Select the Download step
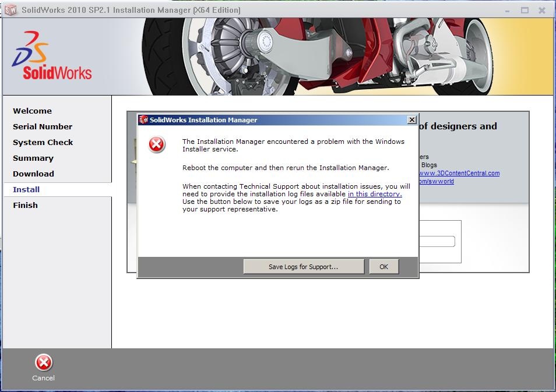This screenshot has width=556, height=392. pyautogui.click(x=33, y=174)
